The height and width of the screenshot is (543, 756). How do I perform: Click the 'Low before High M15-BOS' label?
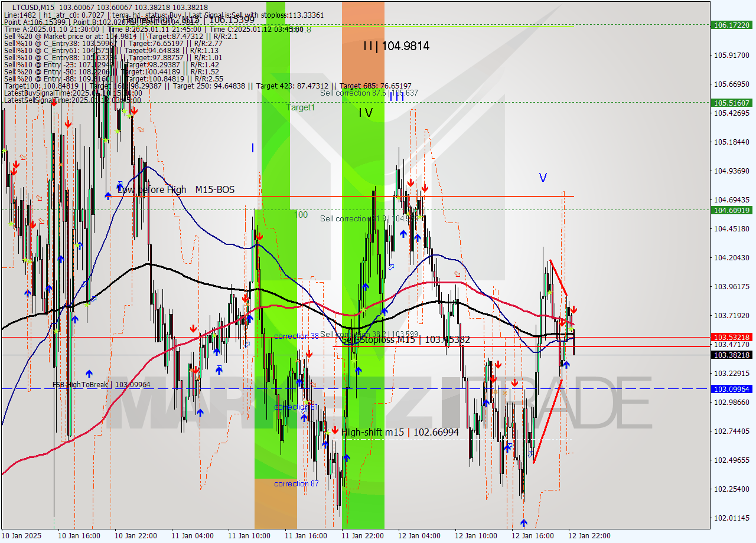tap(176, 189)
